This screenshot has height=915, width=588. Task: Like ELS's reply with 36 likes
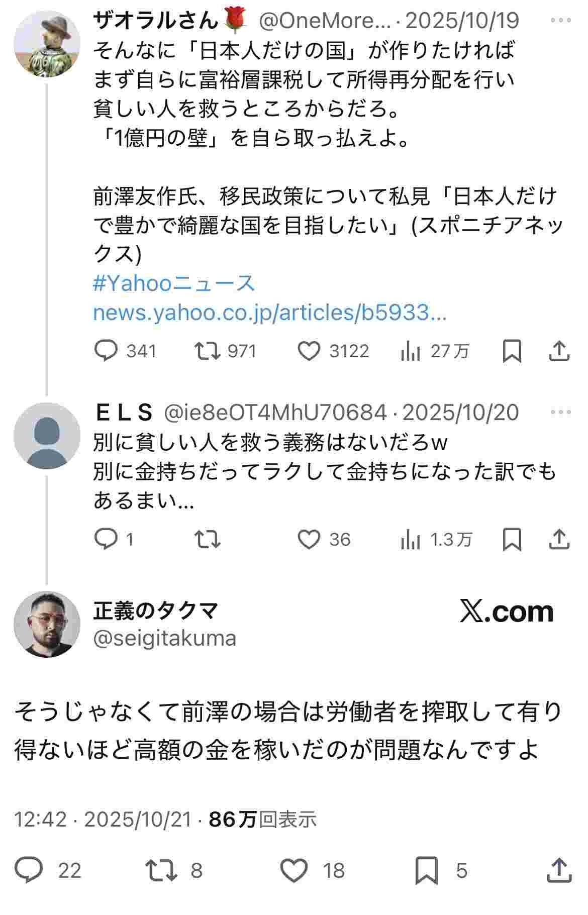click(x=309, y=539)
